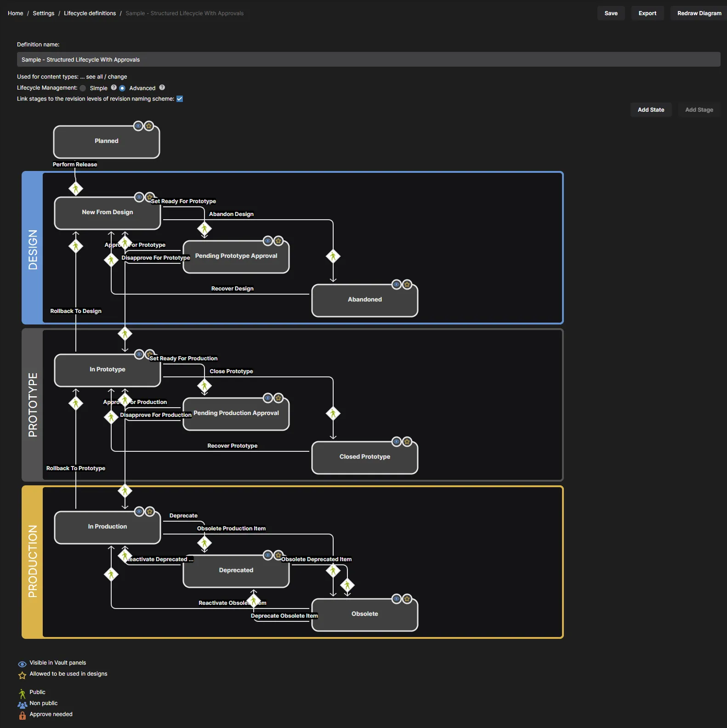This screenshot has height=728, width=727.
Task: Toggle link stages to revision levels checkbox
Action: (x=180, y=99)
